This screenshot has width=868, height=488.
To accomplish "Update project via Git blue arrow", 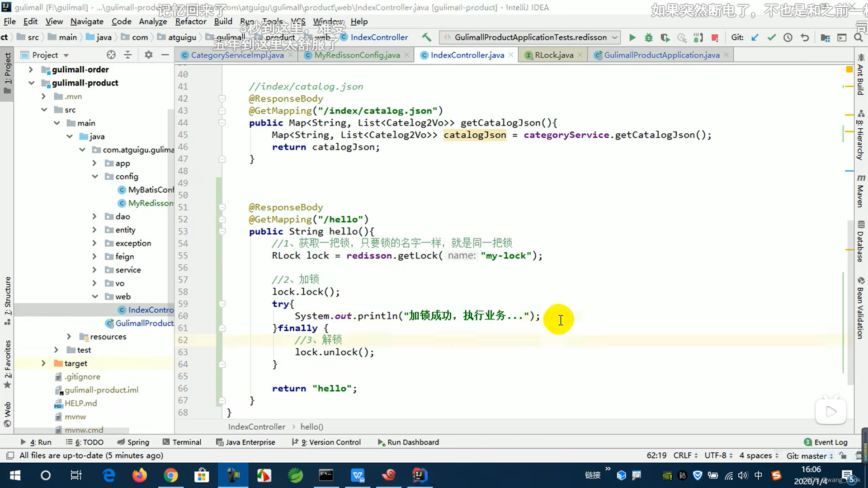I will point(755,38).
